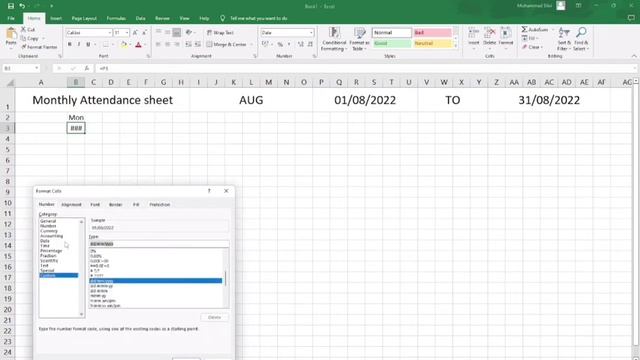
Task: Apply cell borders from the Font group
Action: (x=106, y=44)
